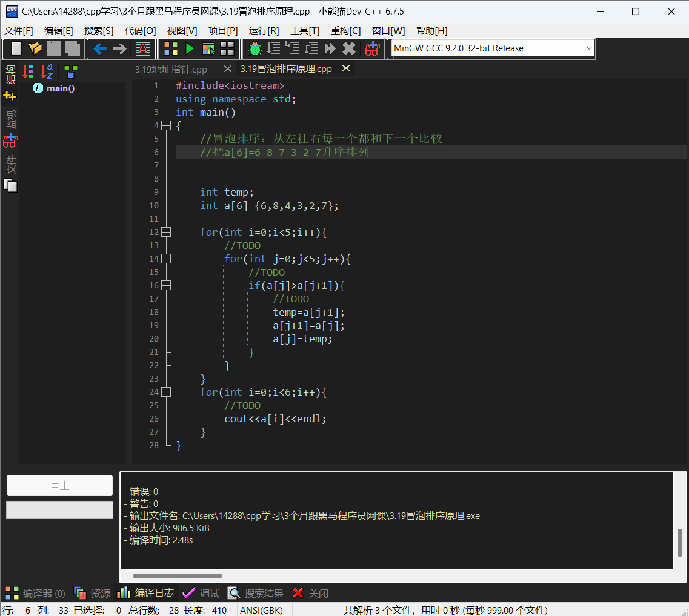Switch to 3.19地址指针.cpp editor tab
The width and height of the screenshot is (689, 616).
(171, 70)
